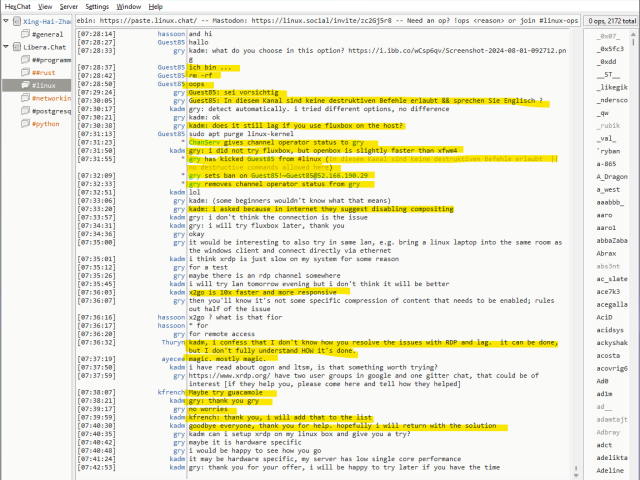
Task: Click the message 'Maybe try guacamole'
Action: pyautogui.click(x=226, y=392)
